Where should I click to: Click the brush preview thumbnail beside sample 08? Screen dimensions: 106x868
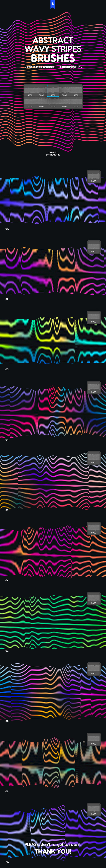coord(94,669)
